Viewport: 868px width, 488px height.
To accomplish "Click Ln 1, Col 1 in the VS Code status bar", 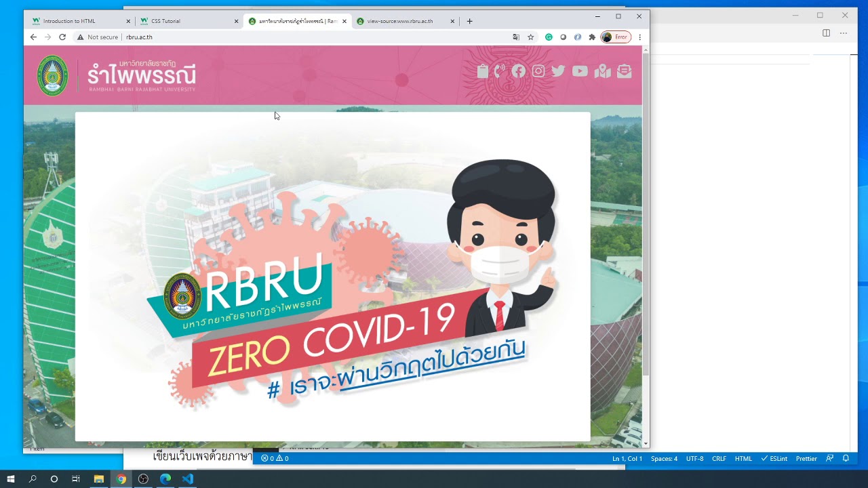I will coord(627,459).
